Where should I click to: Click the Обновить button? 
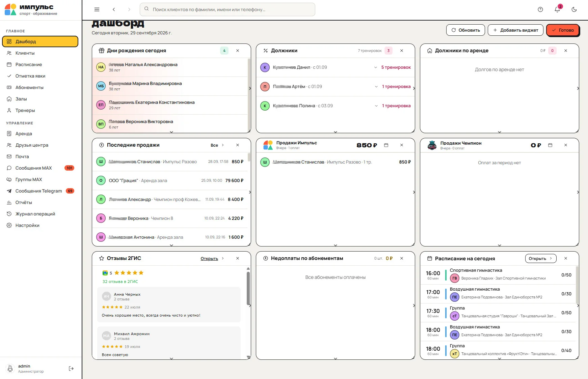[x=465, y=30]
